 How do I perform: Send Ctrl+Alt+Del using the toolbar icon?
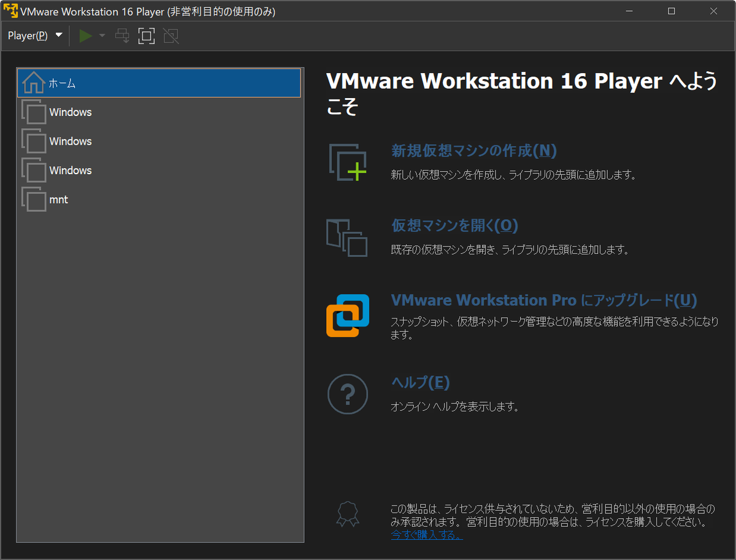121,36
